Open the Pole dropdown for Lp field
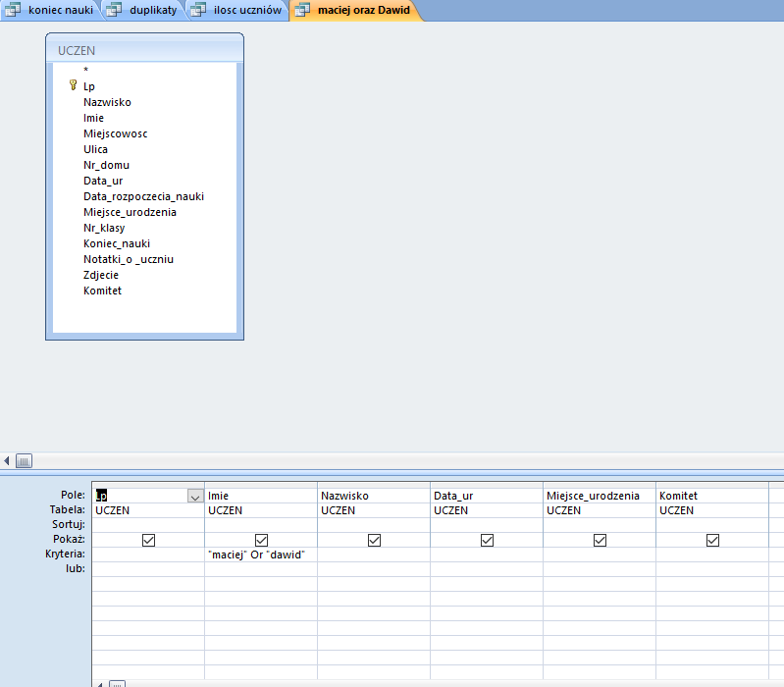 click(194, 497)
